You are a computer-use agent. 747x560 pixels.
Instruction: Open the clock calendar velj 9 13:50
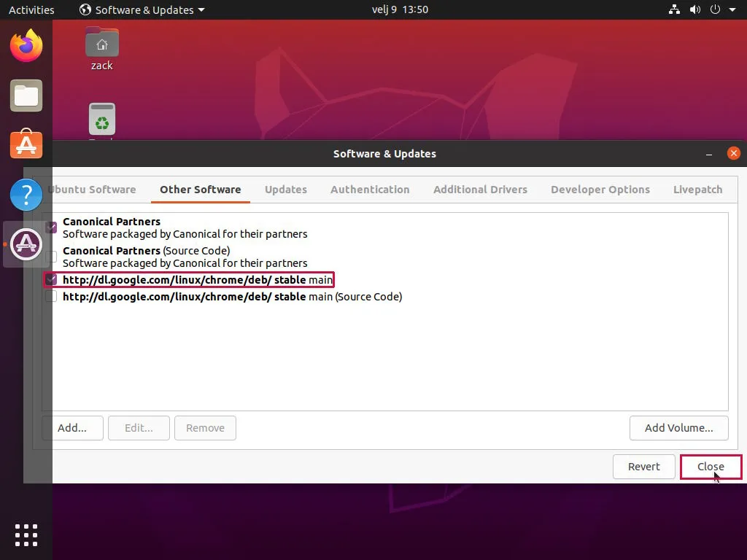pos(400,9)
